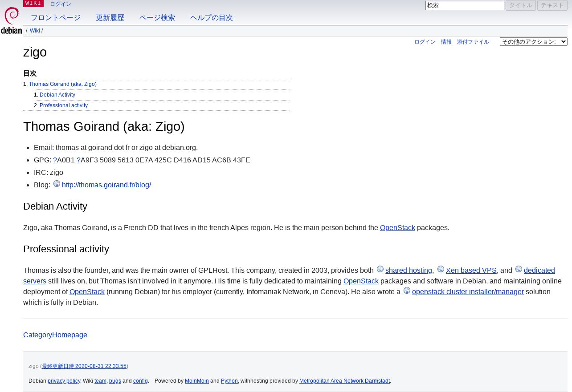The width and height of the screenshot is (572, 392).
Task: Open the フロントページ tab
Action: click(x=56, y=18)
